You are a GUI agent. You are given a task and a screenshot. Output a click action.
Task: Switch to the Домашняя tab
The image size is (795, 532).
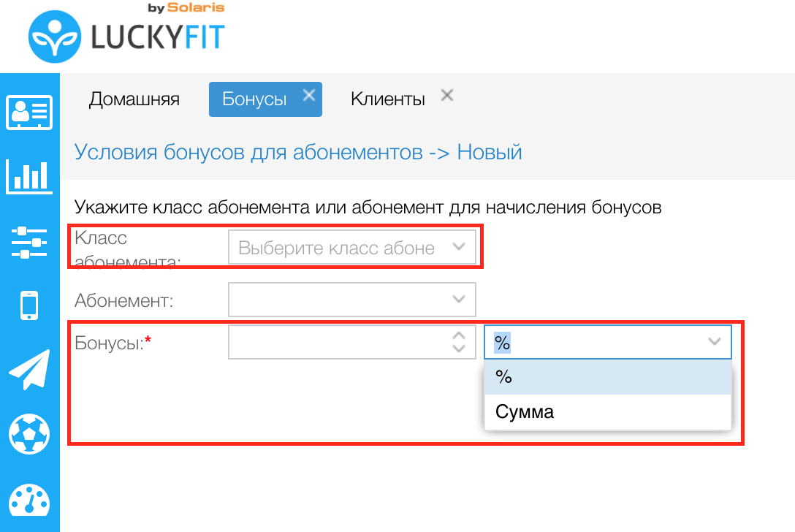click(x=134, y=99)
